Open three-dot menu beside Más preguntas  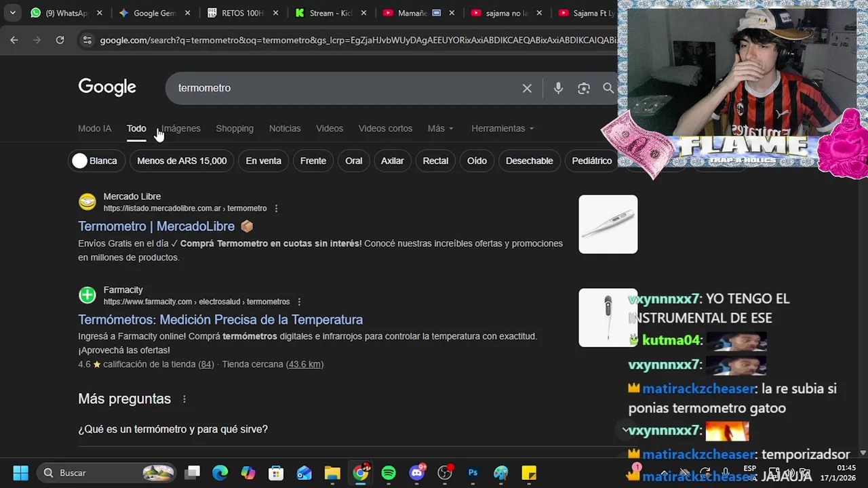pos(184,399)
